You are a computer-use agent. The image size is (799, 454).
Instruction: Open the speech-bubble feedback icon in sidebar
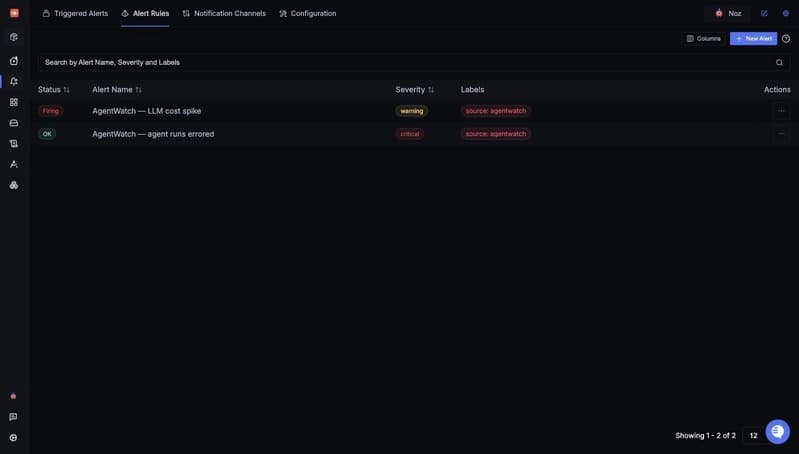click(x=13, y=417)
